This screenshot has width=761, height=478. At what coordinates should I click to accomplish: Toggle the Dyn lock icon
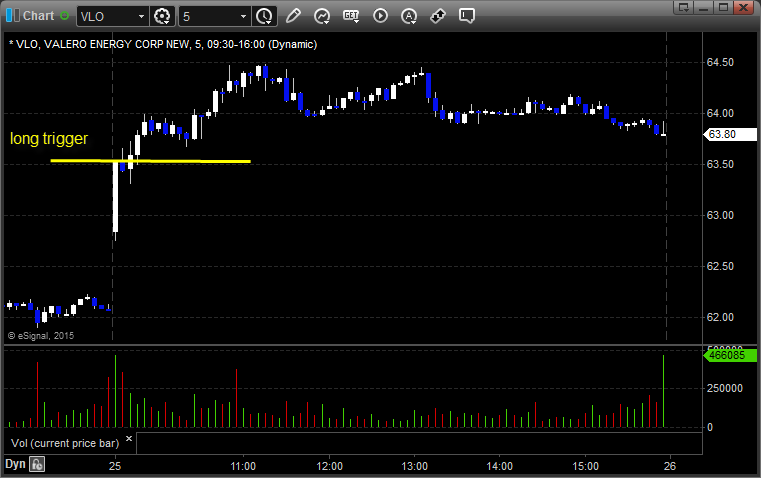pos(37,464)
